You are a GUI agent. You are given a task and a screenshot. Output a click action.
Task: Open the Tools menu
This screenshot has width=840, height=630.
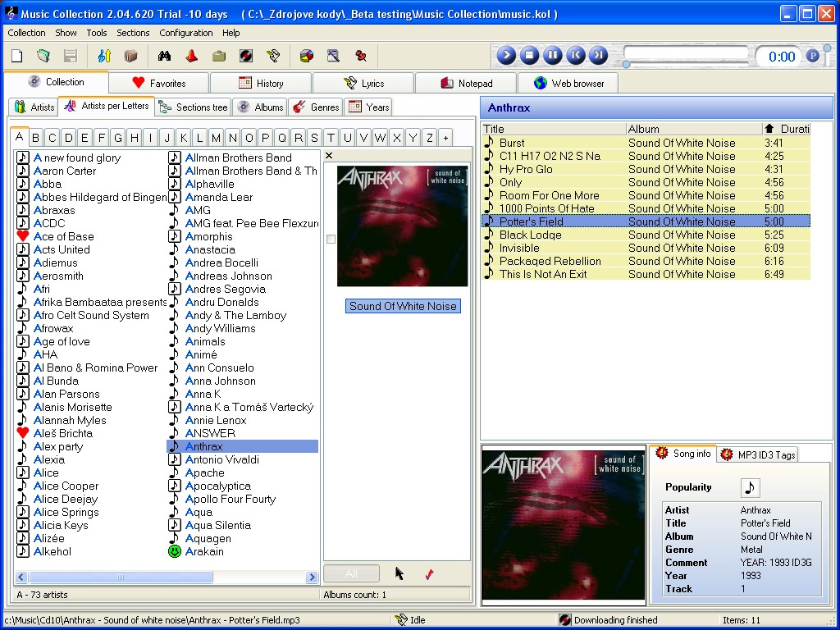[97, 33]
